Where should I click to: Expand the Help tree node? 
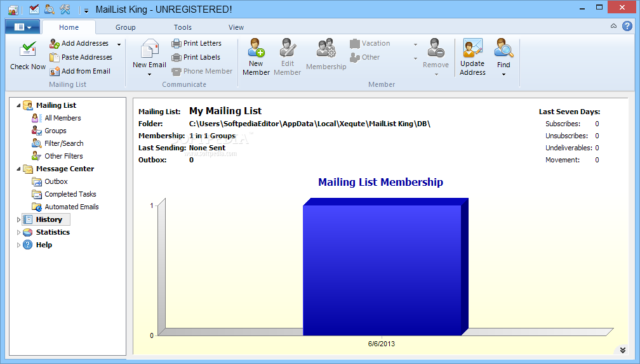tap(18, 245)
